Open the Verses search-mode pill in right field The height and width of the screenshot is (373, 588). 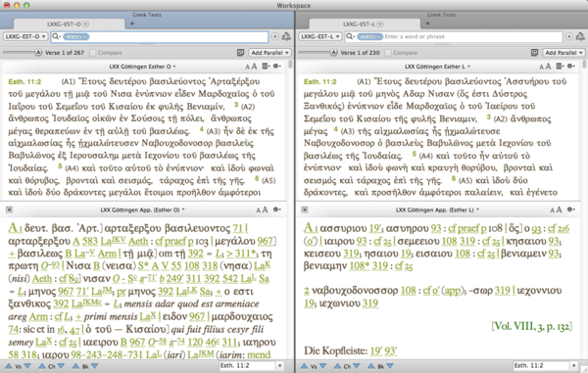(x=369, y=36)
